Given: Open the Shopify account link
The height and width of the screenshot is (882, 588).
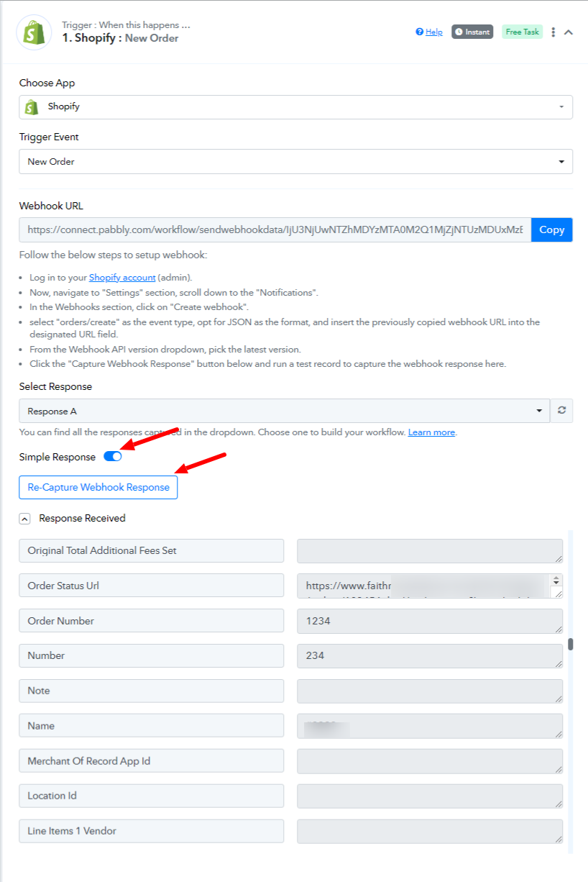Looking at the screenshot, I should click(122, 278).
